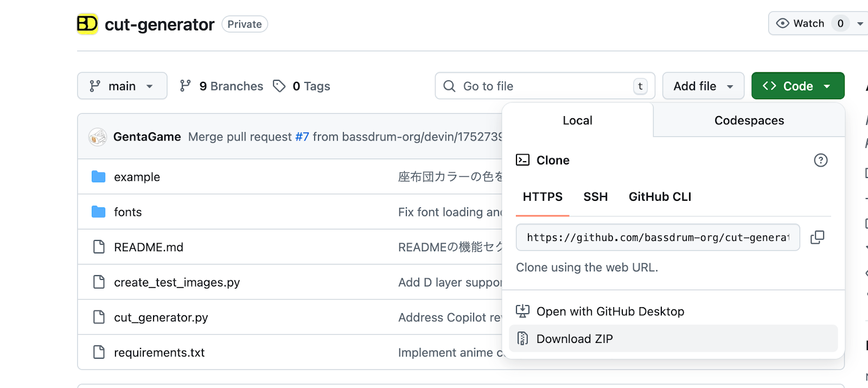The height and width of the screenshot is (388, 868).
Task: Click the GentaGame avatar image
Action: 98,137
